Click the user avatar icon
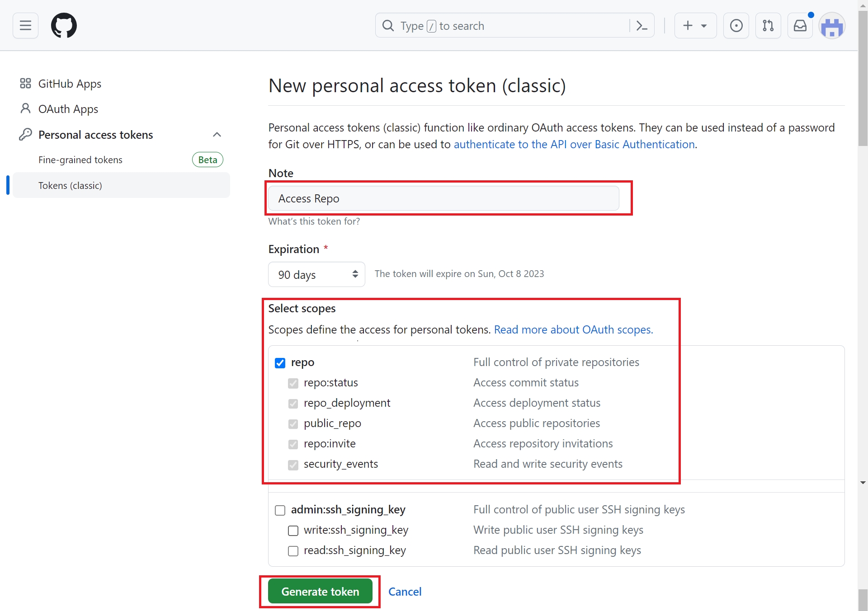Image resolution: width=868 pixels, height=611 pixels. coord(832,27)
